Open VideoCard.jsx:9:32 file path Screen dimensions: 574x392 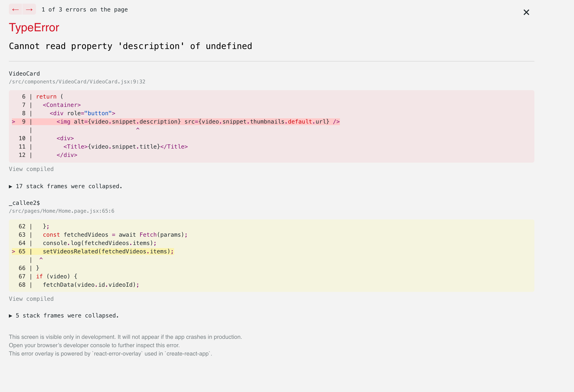[77, 82]
